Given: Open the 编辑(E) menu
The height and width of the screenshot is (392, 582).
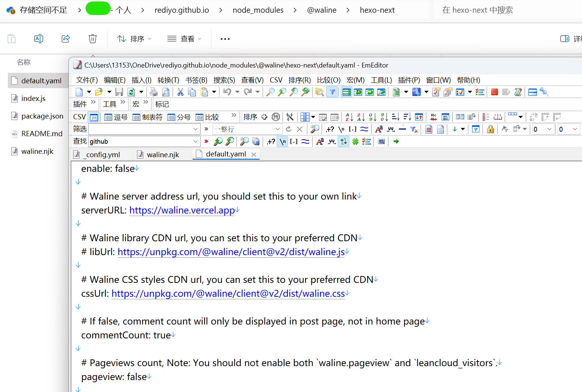Looking at the screenshot, I should pos(115,80).
